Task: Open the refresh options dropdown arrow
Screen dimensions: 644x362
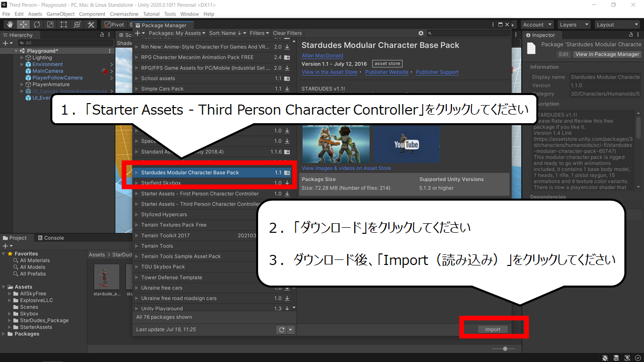Action: [x=290, y=330]
